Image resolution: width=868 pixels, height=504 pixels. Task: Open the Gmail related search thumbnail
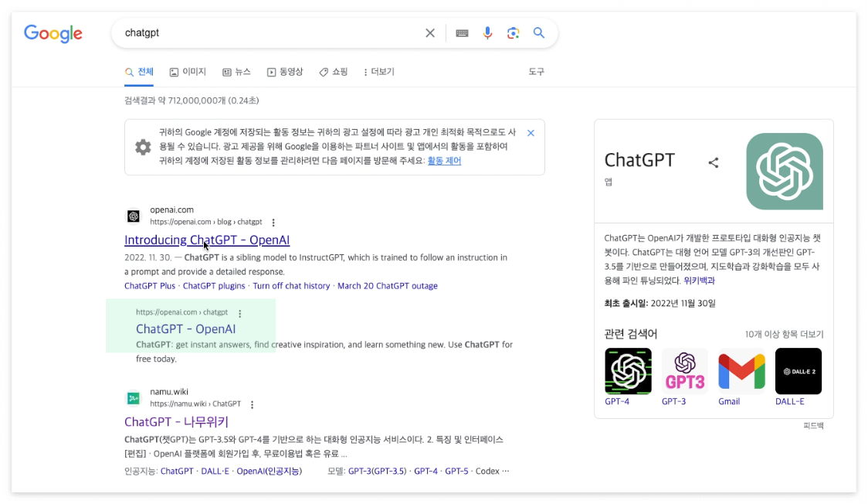(x=741, y=371)
